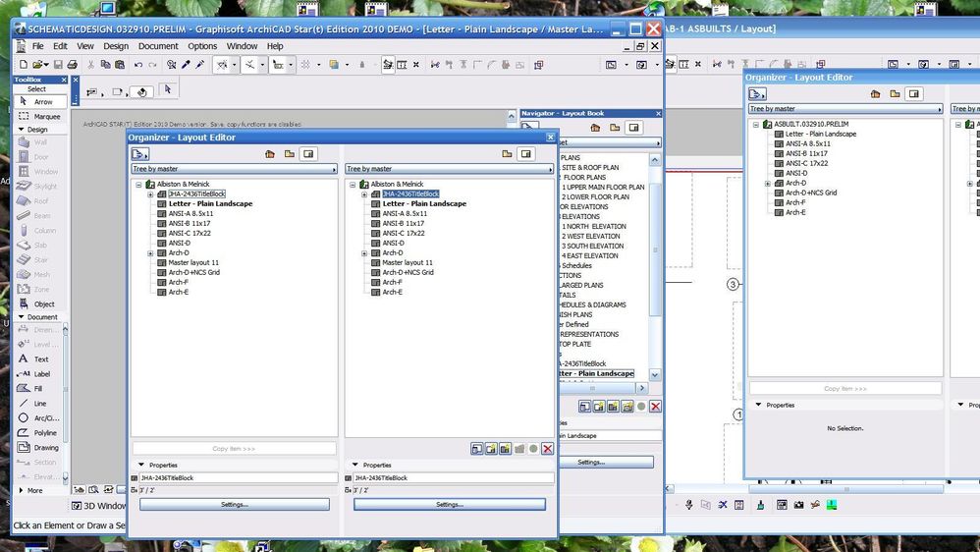980x552 pixels.
Task: Click Settings button in left Organizer pane
Action: click(x=234, y=504)
